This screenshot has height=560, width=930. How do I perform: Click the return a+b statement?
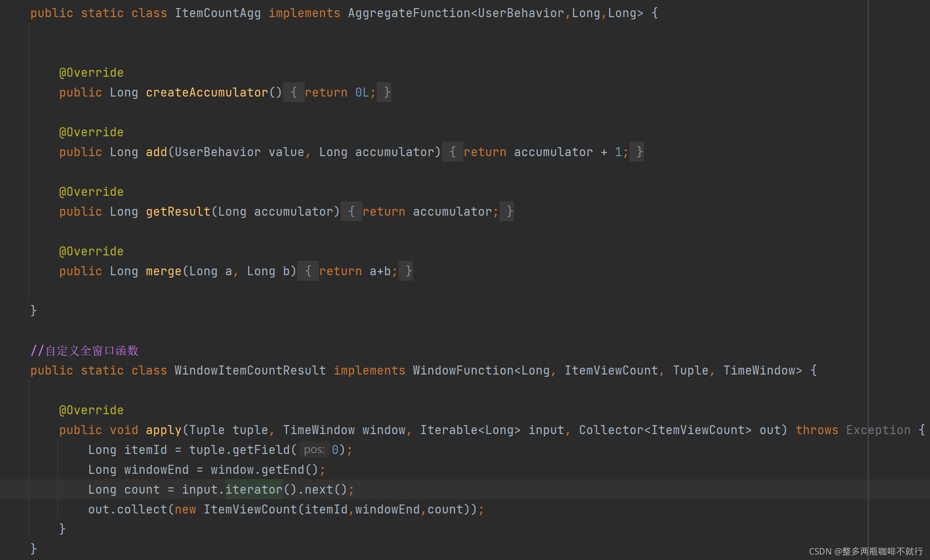359,271
